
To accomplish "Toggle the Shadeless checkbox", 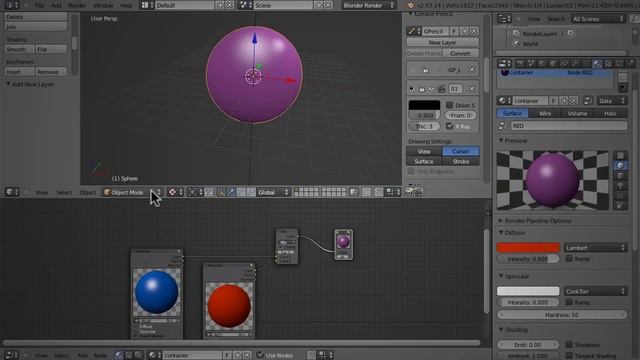I will tap(569, 344).
